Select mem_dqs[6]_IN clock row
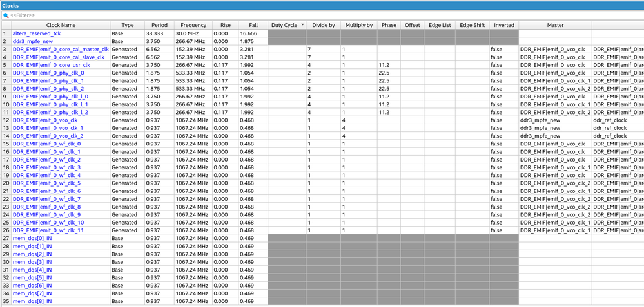The image size is (644, 307). coord(32,286)
